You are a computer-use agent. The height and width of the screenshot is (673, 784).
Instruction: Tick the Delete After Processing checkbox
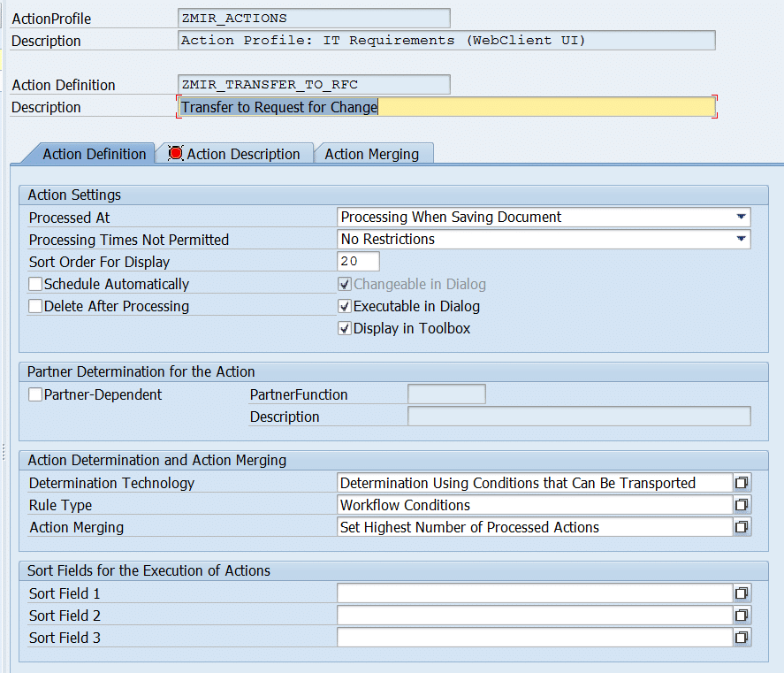[x=35, y=306]
